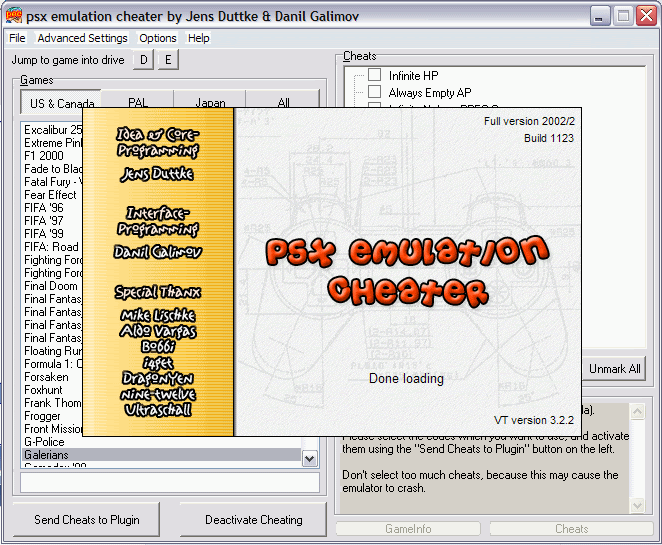This screenshot has width=662, height=545.
Task: Select Foxhunt in the games list
Action: pos(43,390)
